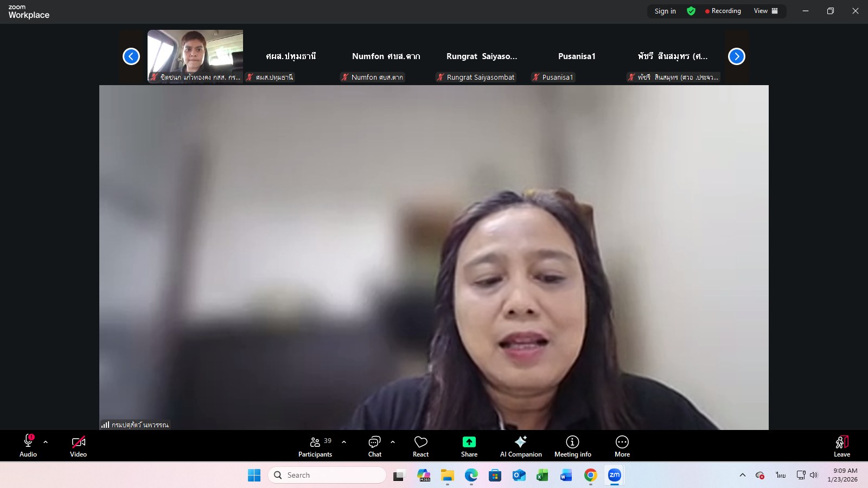Toggle the microphone Audio button

coord(28,446)
